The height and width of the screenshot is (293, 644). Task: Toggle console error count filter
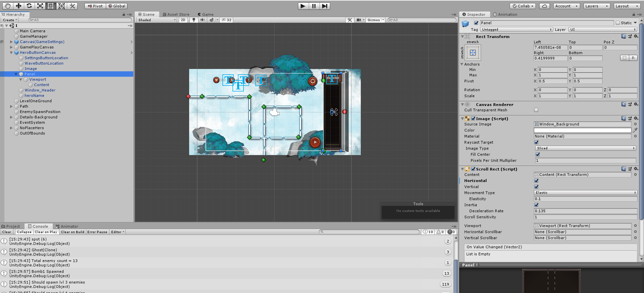point(451,232)
